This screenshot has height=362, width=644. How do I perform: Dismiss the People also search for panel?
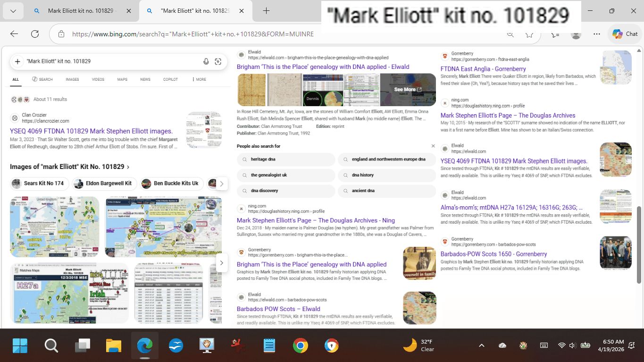click(433, 146)
